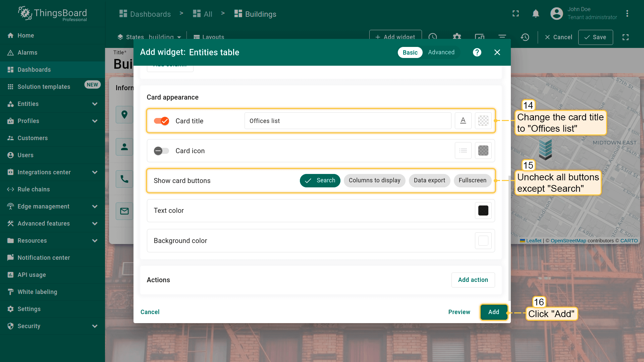Switch to the Advanced tab
The width and height of the screenshot is (644, 362).
(x=441, y=52)
